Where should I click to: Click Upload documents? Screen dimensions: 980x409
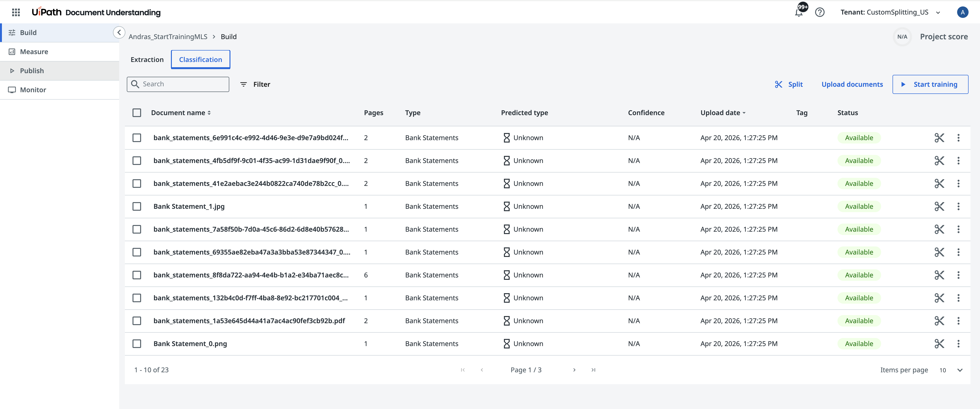(852, 84)
